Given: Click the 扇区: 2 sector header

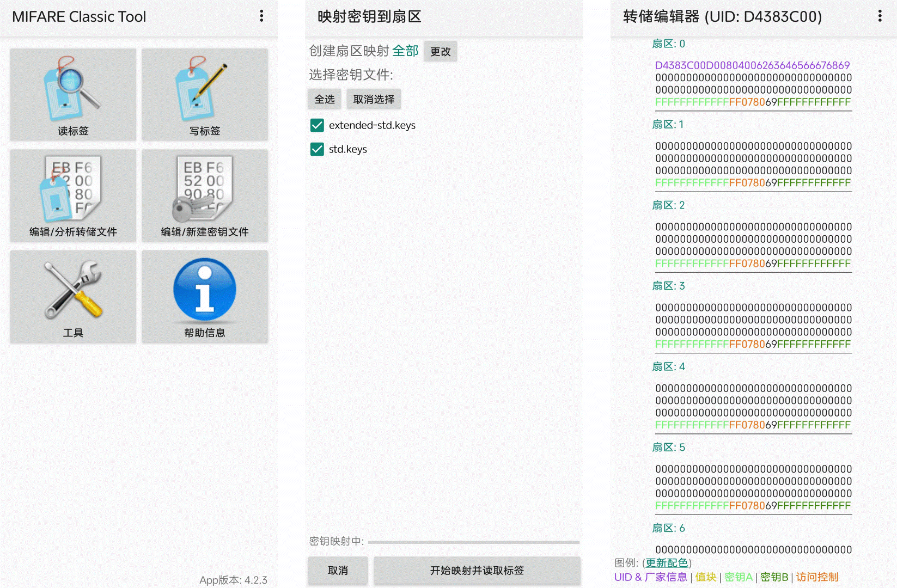Looking at the screenshot, I should pos(668,205).
